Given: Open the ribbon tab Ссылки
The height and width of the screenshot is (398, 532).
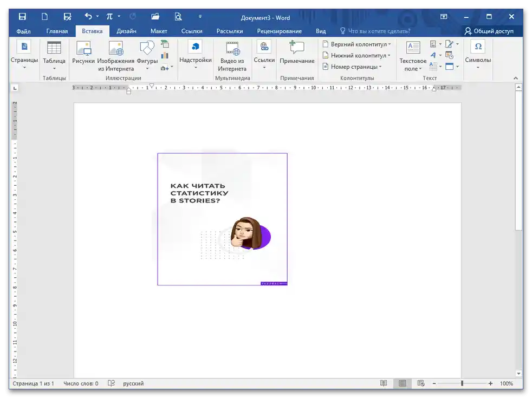Looking at the screenshot, I should click(x=192, y=31).
